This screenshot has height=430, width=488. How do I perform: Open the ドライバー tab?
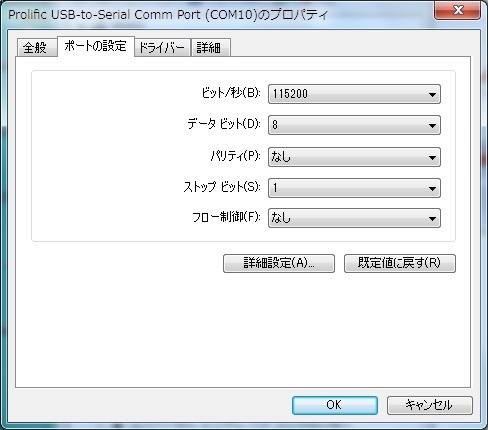coord(162,47)
